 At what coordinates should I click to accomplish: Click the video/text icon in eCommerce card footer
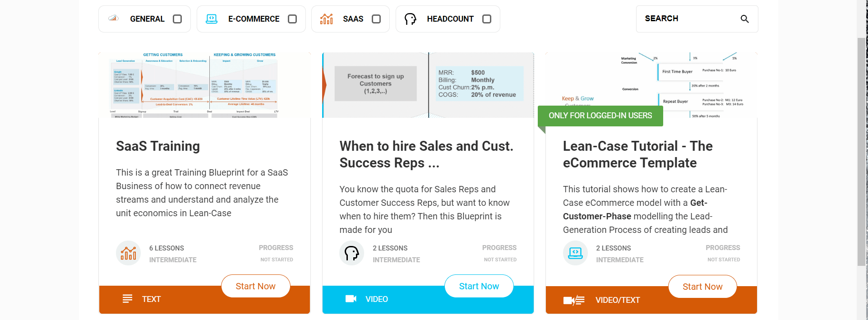pos(574,300)
